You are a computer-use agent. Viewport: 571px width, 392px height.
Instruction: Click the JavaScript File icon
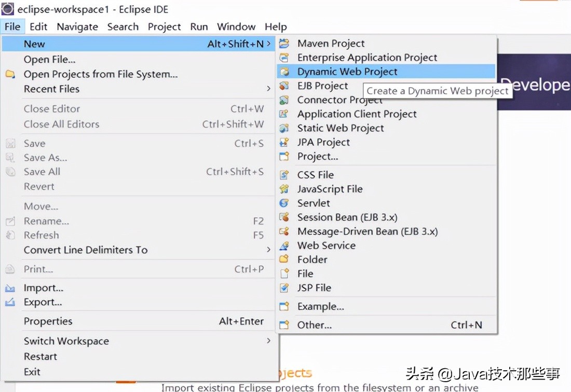click(x=284, y=189)
